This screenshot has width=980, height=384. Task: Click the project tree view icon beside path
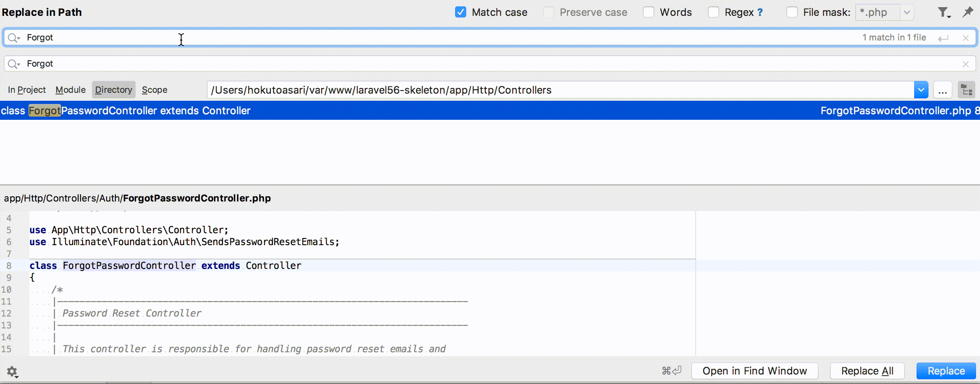[x=967, y=90]
